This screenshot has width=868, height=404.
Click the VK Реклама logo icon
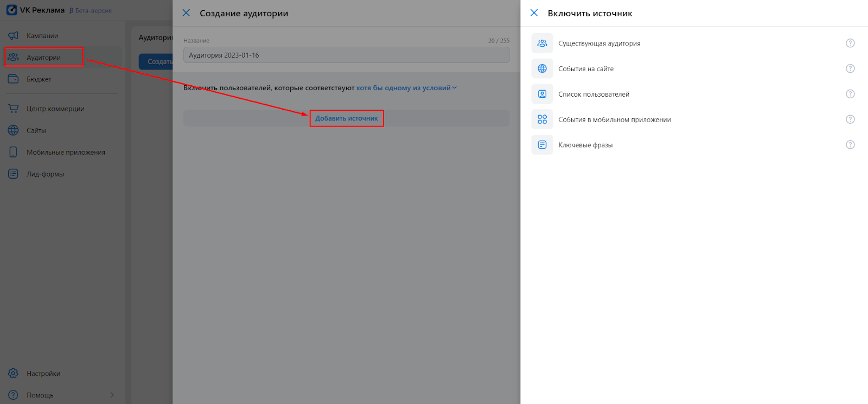click(x=12, y=10)
